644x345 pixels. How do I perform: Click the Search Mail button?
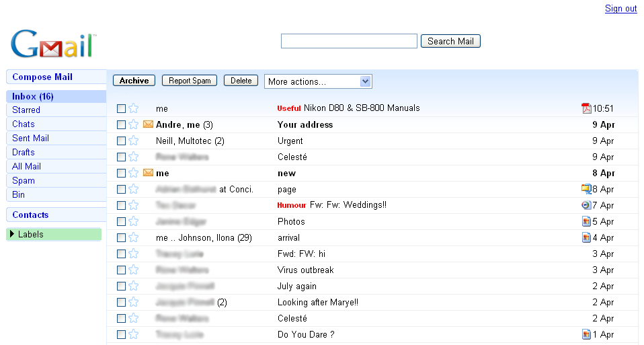click(x=450, y=41)
